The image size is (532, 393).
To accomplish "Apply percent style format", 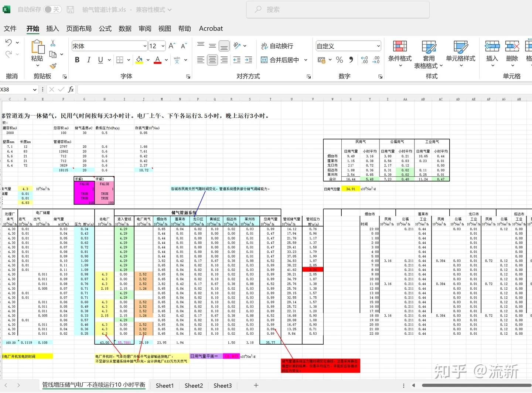I will (x=340, y=60).
